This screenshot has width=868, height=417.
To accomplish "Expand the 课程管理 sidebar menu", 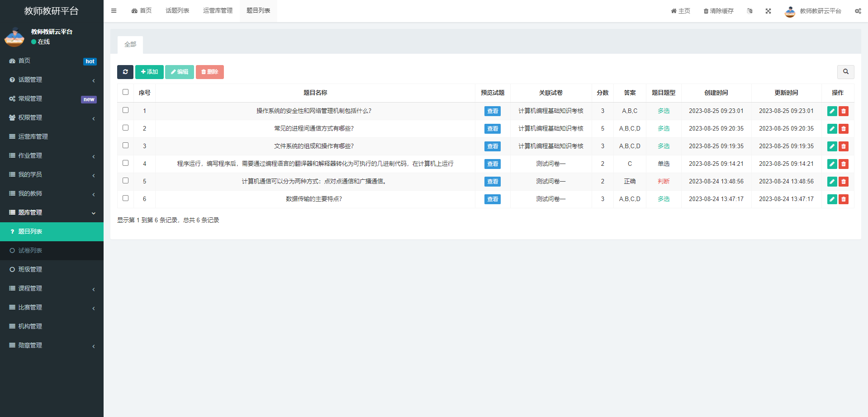I will 52,288.
